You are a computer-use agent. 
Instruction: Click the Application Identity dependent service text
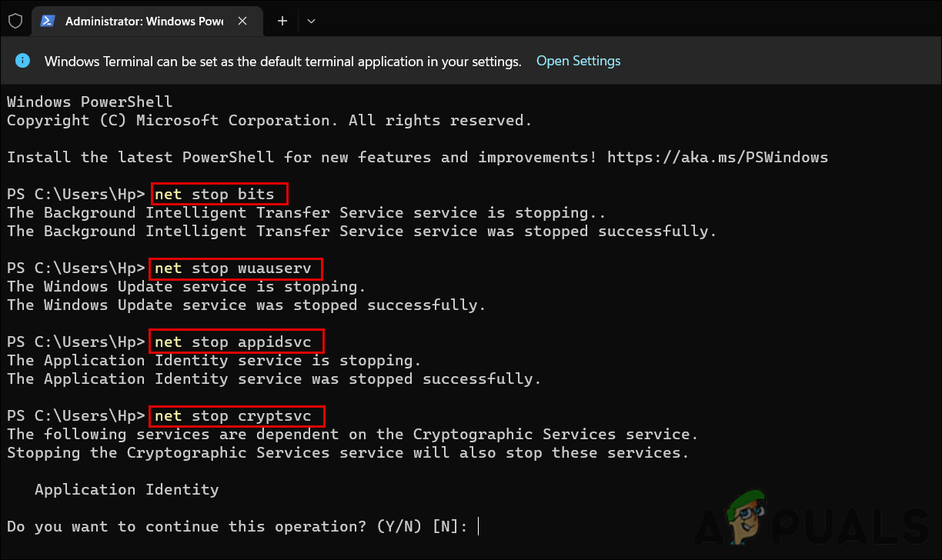point(126,489)
